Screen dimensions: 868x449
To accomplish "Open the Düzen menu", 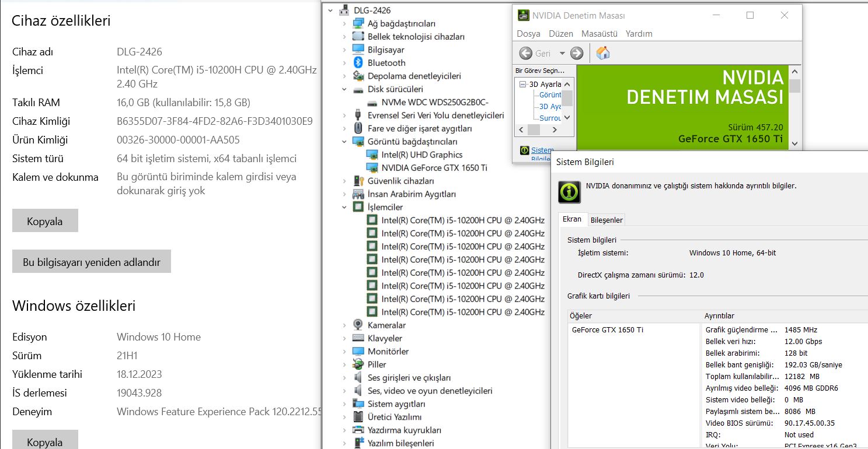I will [x=561, y=34].
